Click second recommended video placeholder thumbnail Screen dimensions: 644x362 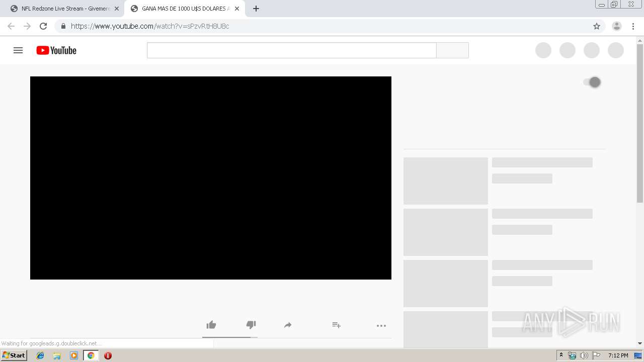pos(446,232)
